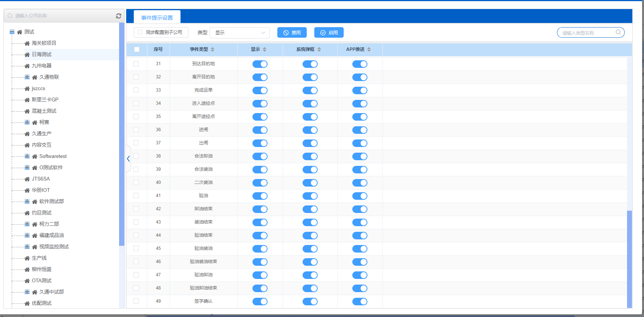Viewport: 644px width, 317px height.
Task: Collapse the root 测试 tree node
Action: (x=12, y=32)
